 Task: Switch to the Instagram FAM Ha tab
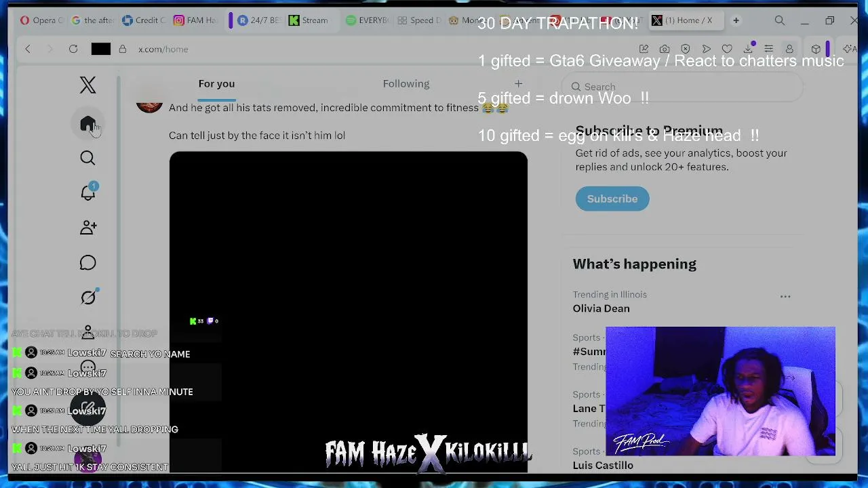(x=195, y=20)
